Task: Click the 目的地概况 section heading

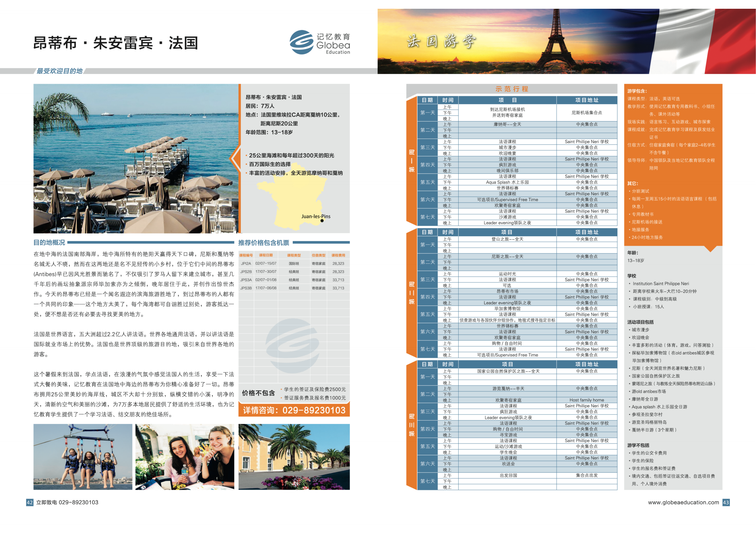Action: tap(49, 242)
